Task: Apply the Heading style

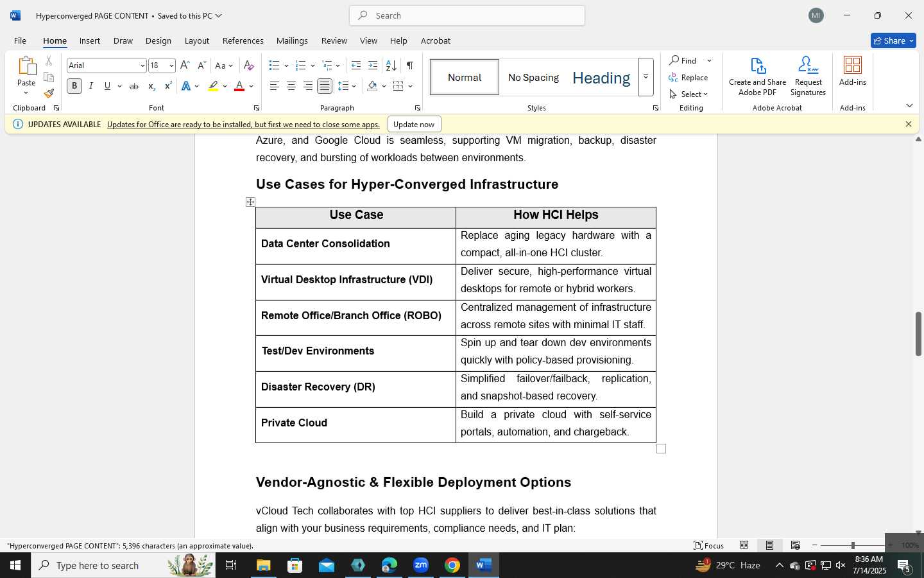Action: point(601,77)
